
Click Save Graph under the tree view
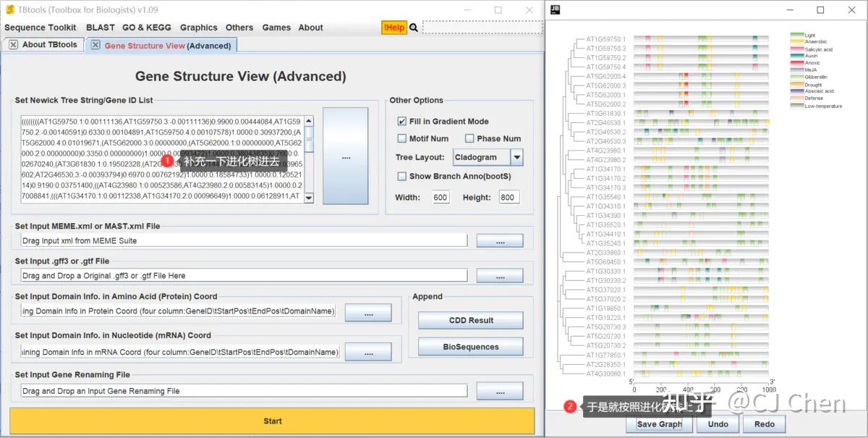tap(658, 424)
